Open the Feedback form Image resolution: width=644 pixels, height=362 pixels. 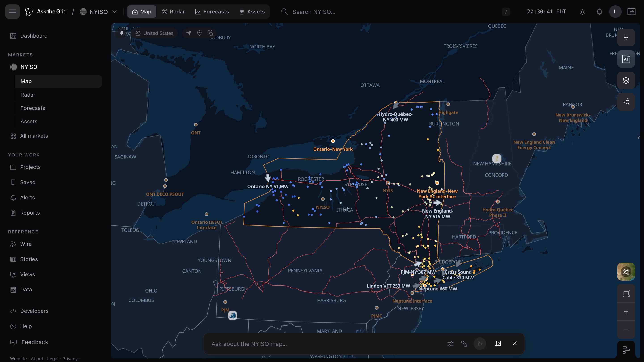(55, 342)
